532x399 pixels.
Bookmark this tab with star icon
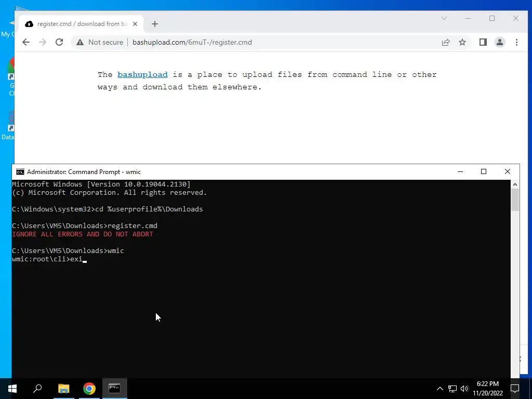(x=462, y=42)
